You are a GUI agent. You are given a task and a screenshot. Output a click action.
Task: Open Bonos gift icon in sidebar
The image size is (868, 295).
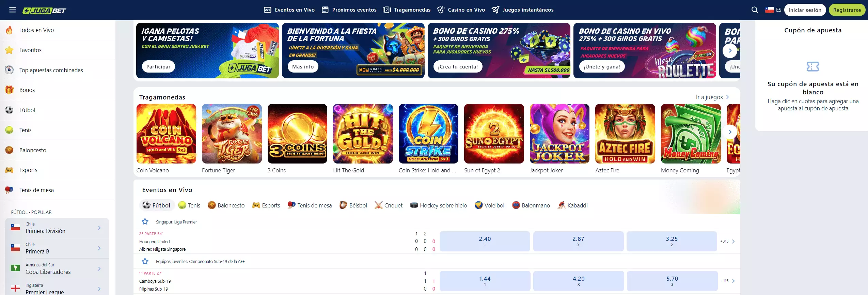coord(9,90)
